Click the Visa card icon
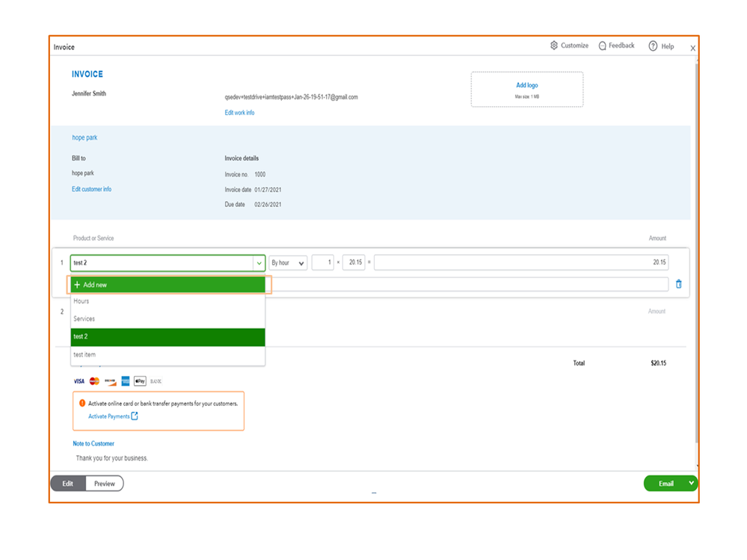The height and width of the screenshot is (560, 747). click(x=79, y=381)
